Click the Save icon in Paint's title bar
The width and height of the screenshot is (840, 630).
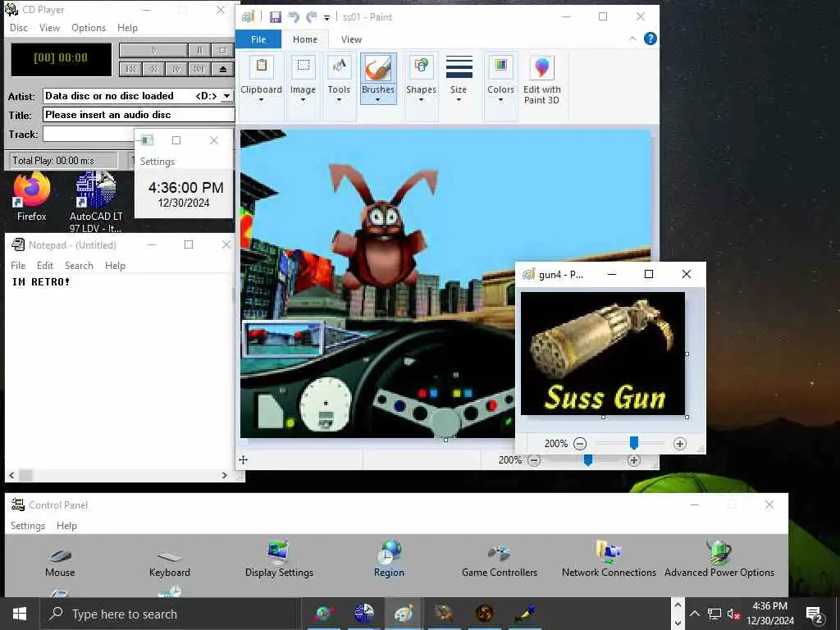click(276, 17)
